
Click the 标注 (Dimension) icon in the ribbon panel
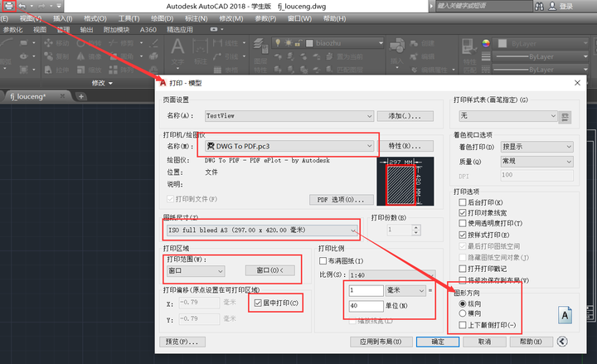click(x=201, y=47)
